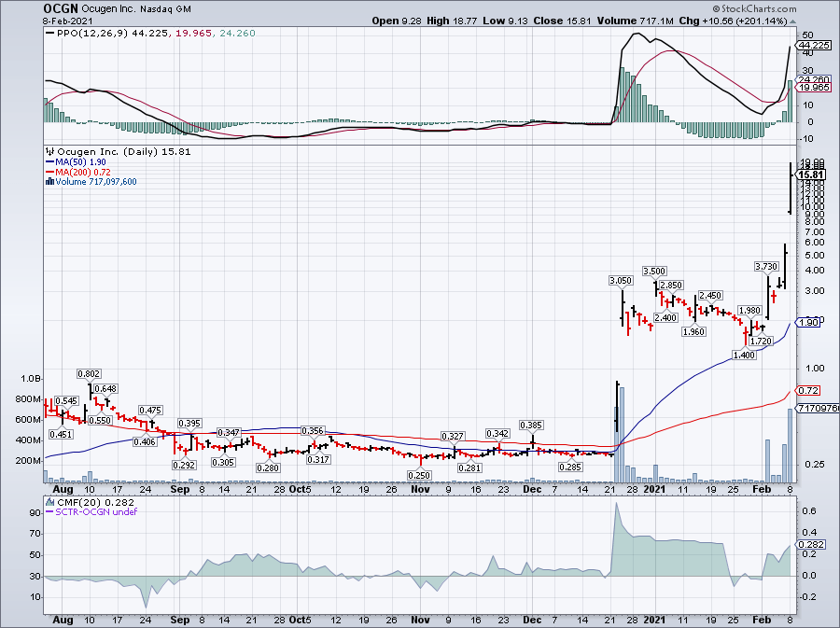Click the SCTR-OCGN undef label

[x=96, y=511]
